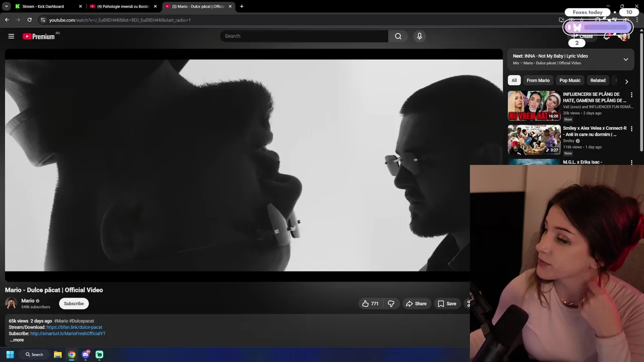644x362 pixels.
Task: Activate voice search microphone
Action: 419,36
